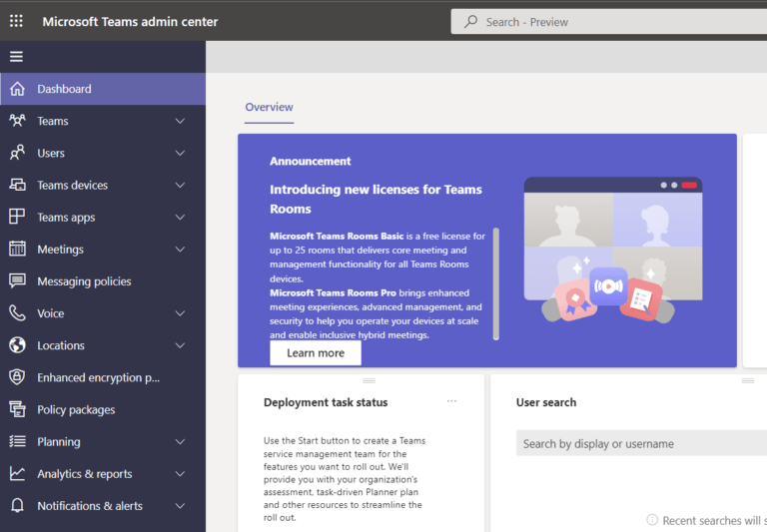Expand the Locations chevron

click(x=180, y=345)
